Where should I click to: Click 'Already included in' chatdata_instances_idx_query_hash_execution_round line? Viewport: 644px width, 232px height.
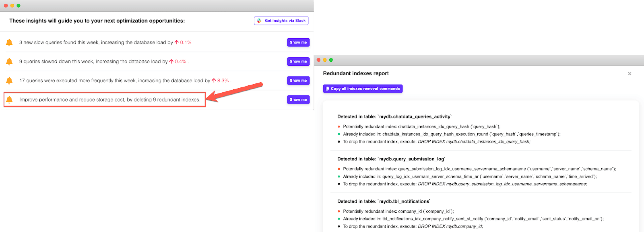(x=452, y=134)
